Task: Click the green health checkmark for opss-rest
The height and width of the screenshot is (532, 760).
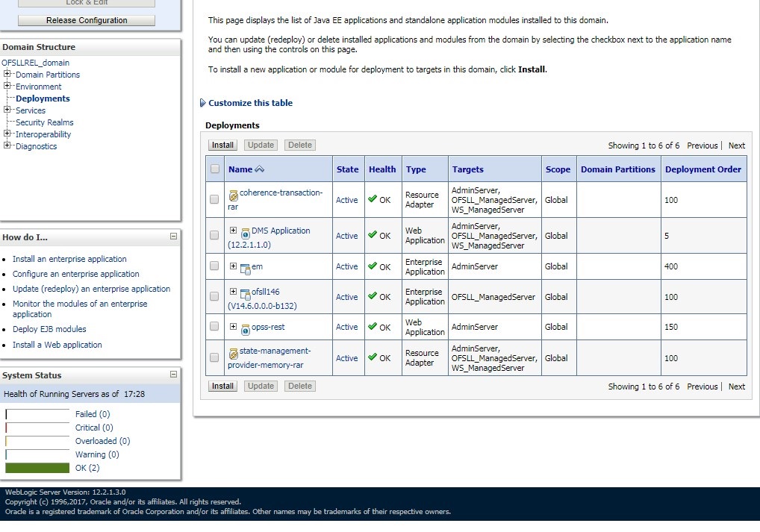Action: 373,326
